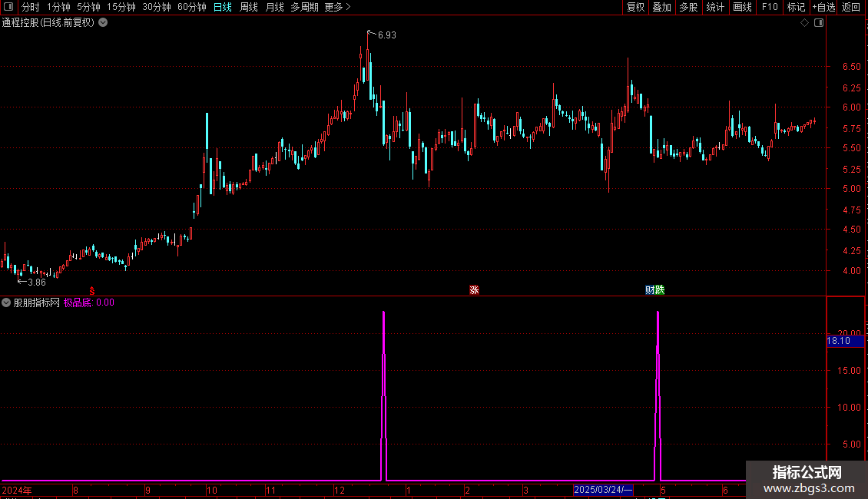Click the 跌 event marker
868x499 pixels.
pyautogui.click(x=659, y=290)
